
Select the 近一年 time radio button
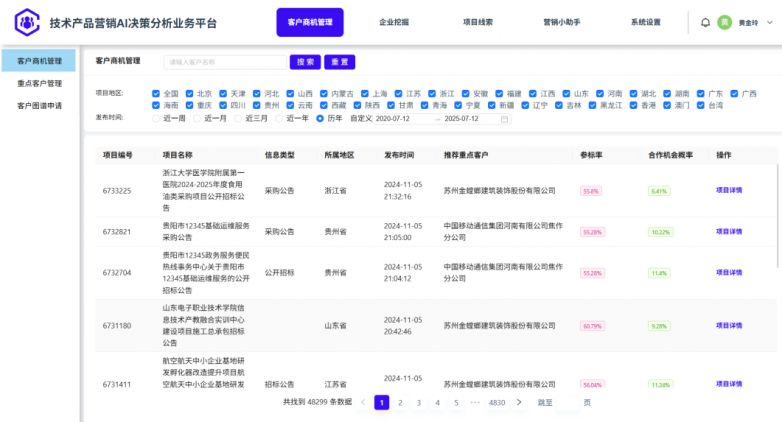click(279, 118)
